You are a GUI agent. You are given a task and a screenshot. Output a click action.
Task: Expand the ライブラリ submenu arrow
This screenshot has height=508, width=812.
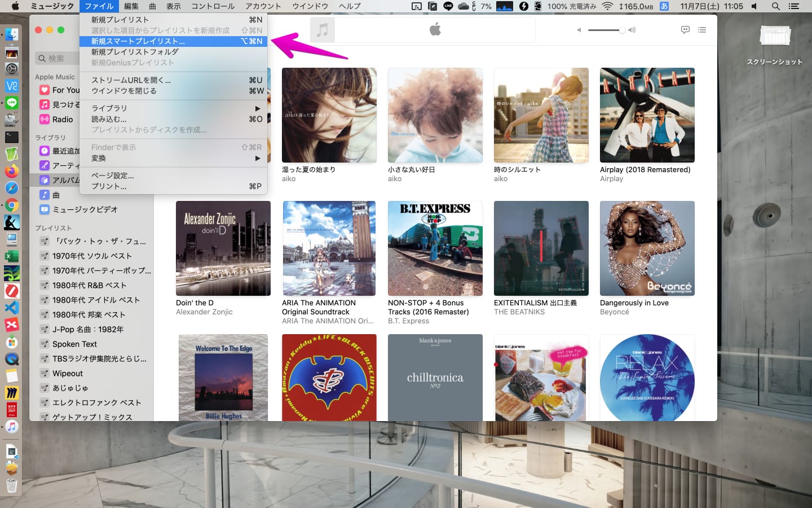[x=258, y=108]
